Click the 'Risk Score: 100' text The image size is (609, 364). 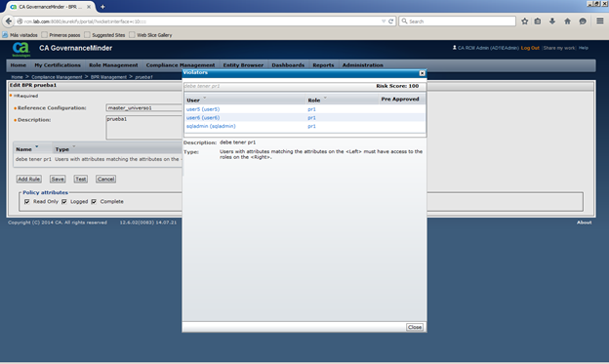[397, 86]
